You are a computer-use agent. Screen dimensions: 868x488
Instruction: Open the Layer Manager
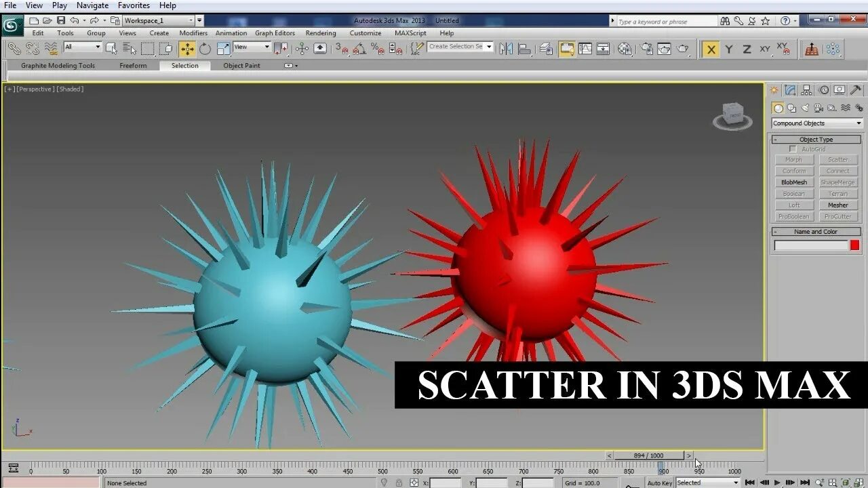coord(546,49)
